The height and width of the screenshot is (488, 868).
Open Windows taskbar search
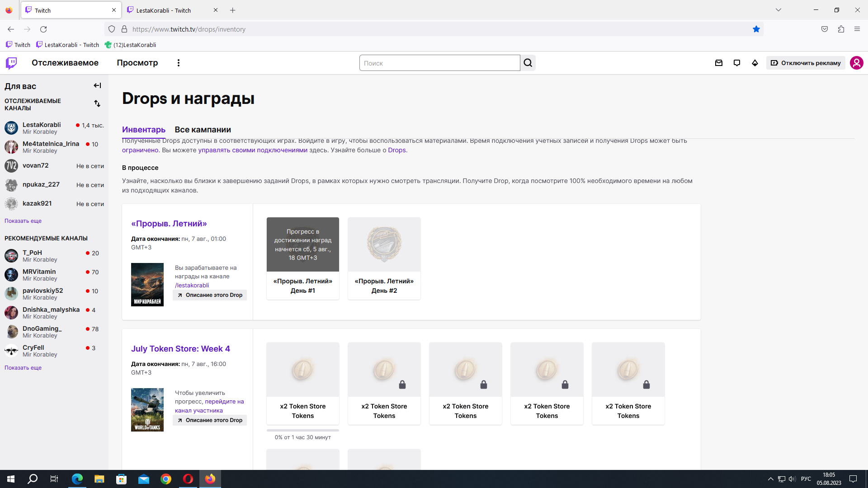pyautogui.click(x=33, y=479)
